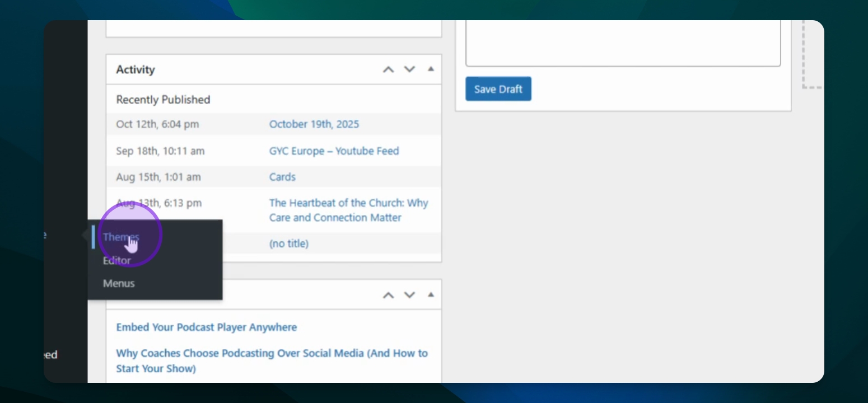Click the Activity widget header title
This screenshot has width=868, height=403.
click(136, 69)
